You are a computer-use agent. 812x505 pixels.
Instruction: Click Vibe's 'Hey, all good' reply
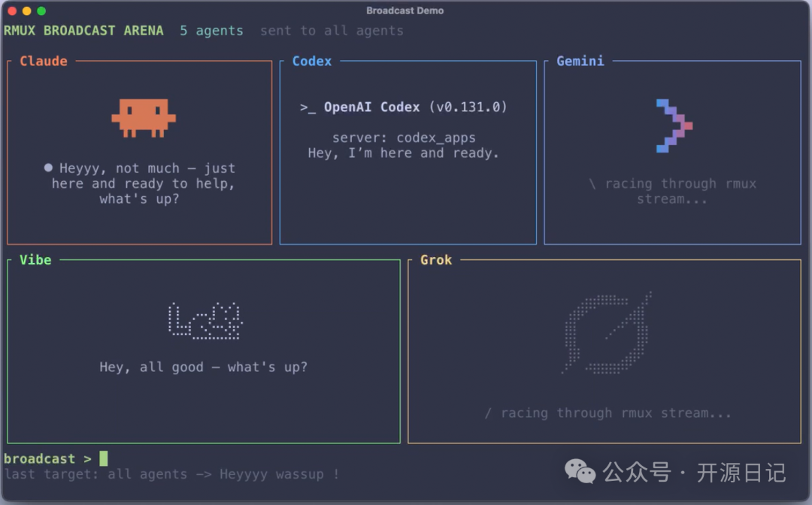[x=204, y=367]
